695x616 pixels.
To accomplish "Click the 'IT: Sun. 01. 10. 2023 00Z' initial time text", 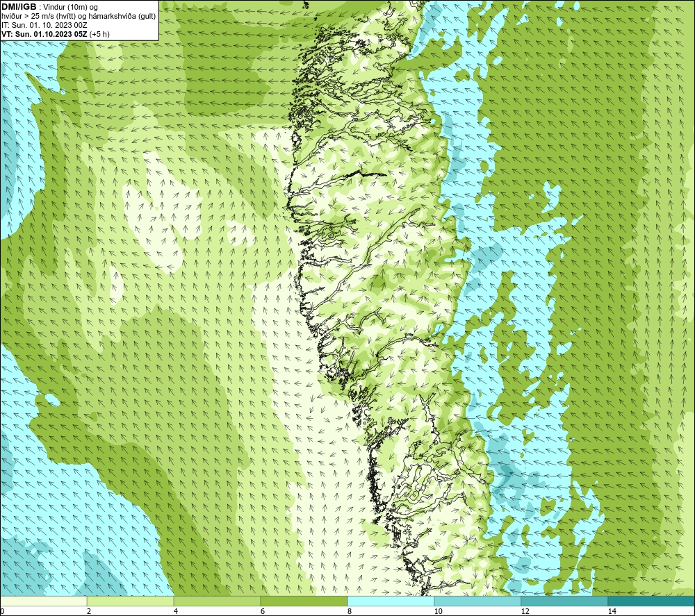I will (x=44, y=25).
